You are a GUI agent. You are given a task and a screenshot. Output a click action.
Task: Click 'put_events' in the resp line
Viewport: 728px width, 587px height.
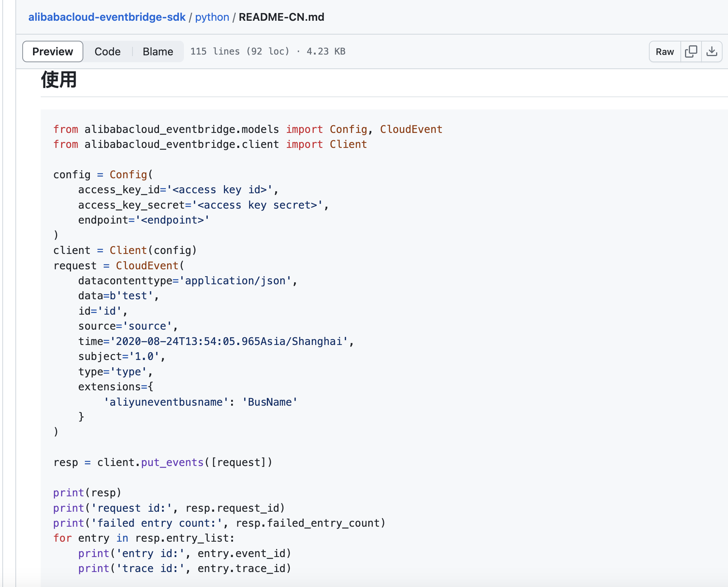172,463
